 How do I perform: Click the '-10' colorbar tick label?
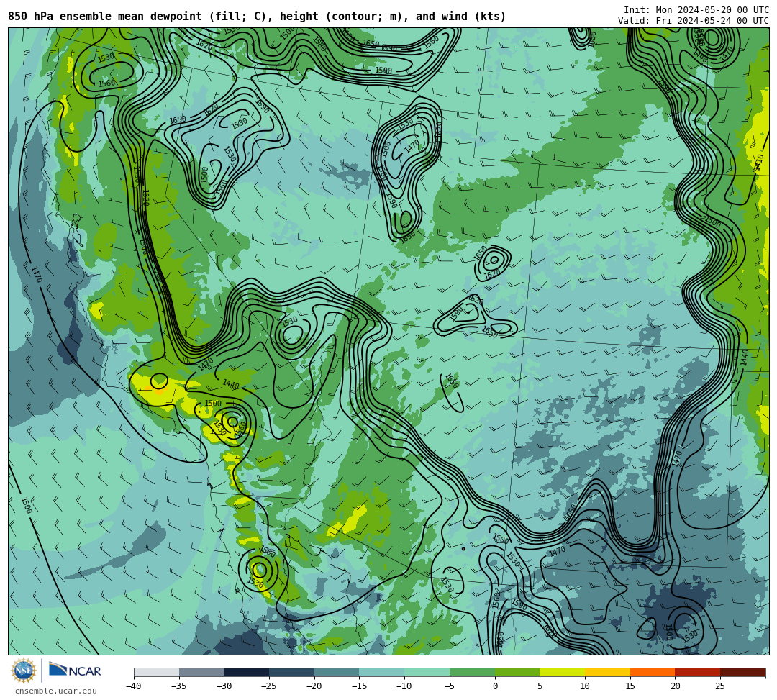[x=404, y=686]
